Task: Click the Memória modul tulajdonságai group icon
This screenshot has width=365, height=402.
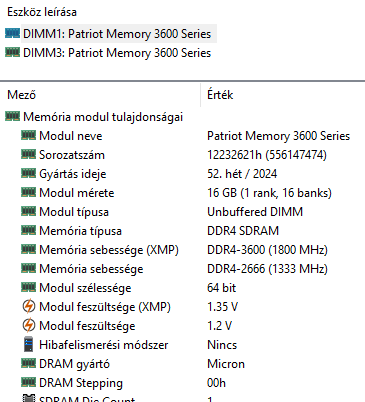Action: coord(13,116)
